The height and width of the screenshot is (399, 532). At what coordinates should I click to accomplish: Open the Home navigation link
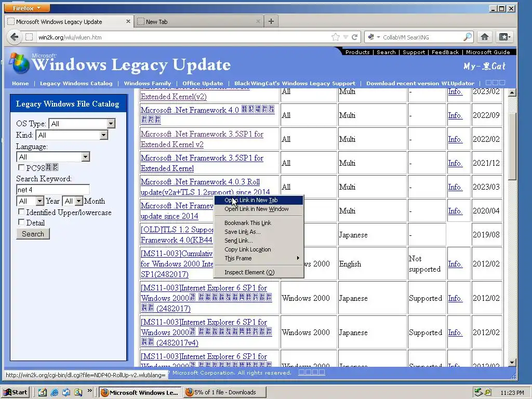20,83
